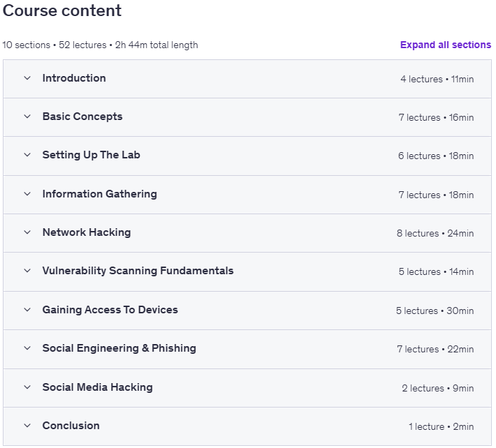
Task: Open the Social Media Hacking title
Action: (97, 387)
